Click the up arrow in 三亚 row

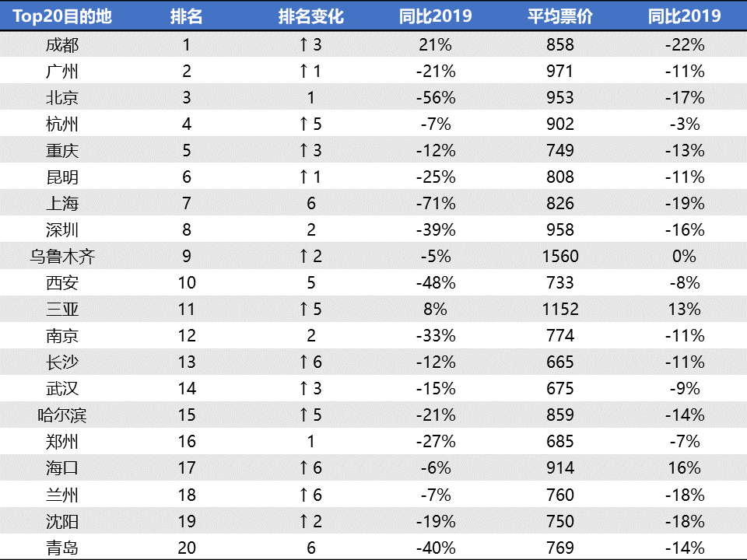tap(303, 309)
